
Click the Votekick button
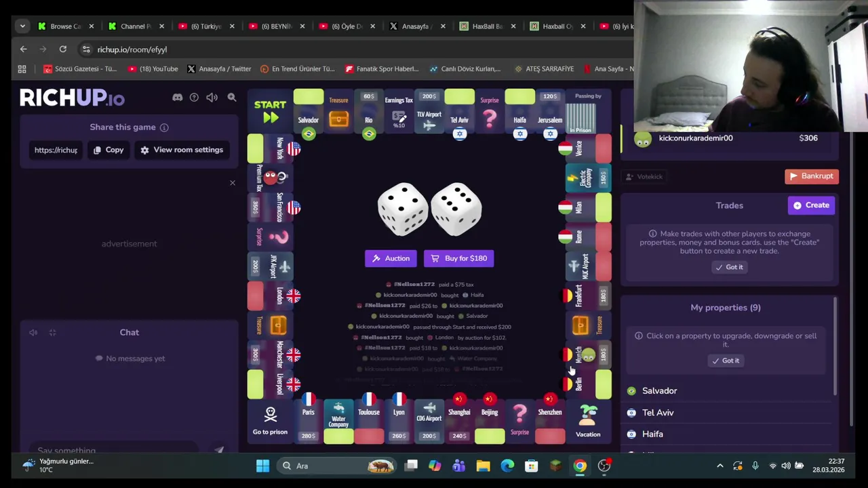tap(644, 177)
